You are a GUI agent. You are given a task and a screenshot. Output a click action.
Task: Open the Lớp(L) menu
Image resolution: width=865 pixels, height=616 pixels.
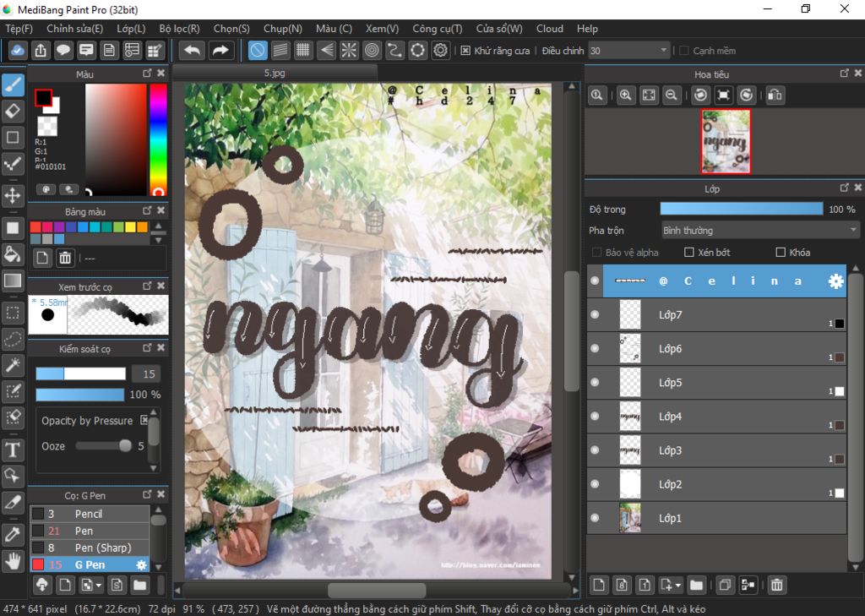[x=131, y=29]
